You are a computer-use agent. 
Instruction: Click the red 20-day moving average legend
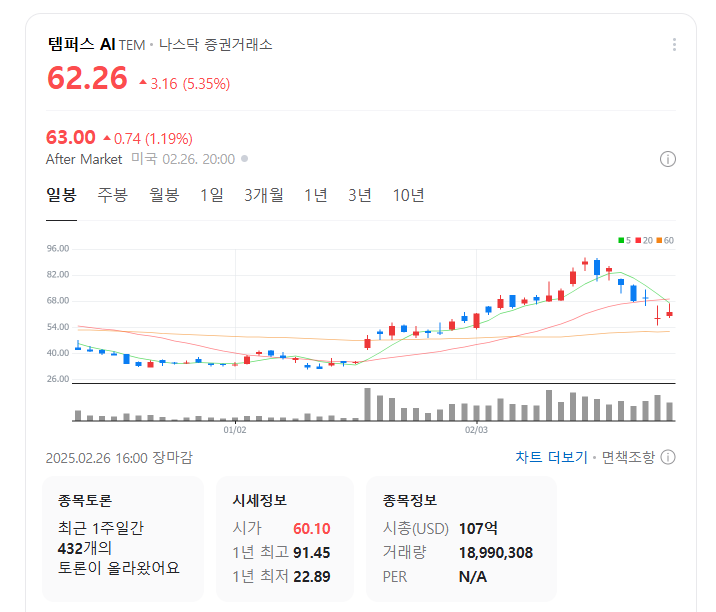click(x=644, y=240)
